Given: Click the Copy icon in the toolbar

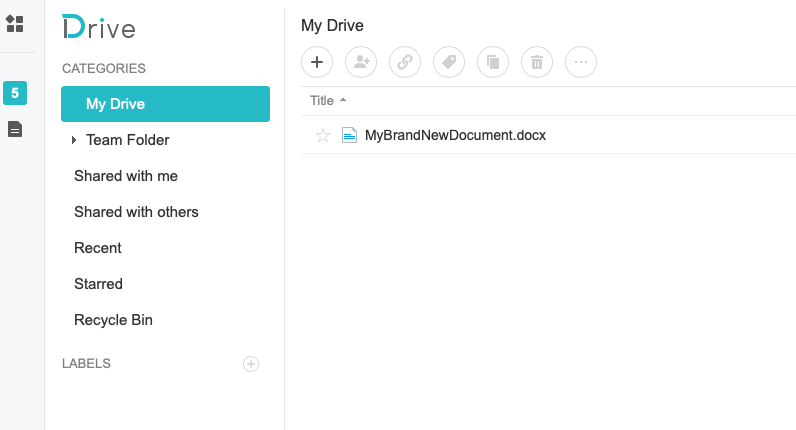Looking at the screenshot, I should [x=493, y=62].
